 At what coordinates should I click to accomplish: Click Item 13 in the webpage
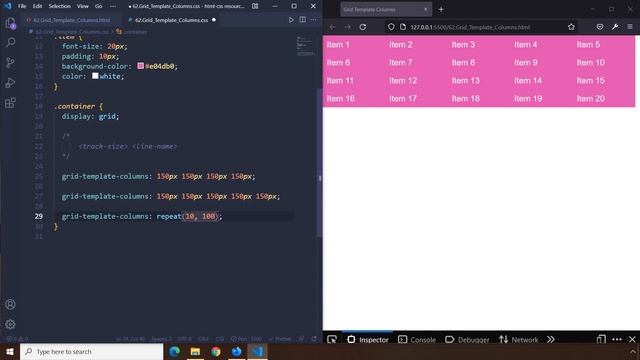pos(466,80)
